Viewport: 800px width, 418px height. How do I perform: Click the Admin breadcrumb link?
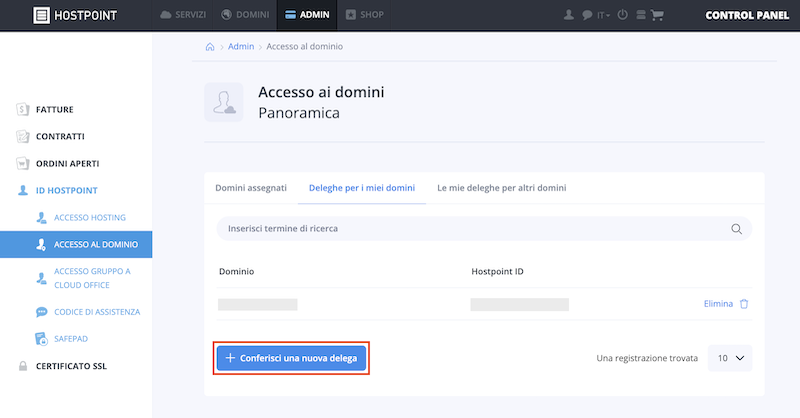coord(241,46)
